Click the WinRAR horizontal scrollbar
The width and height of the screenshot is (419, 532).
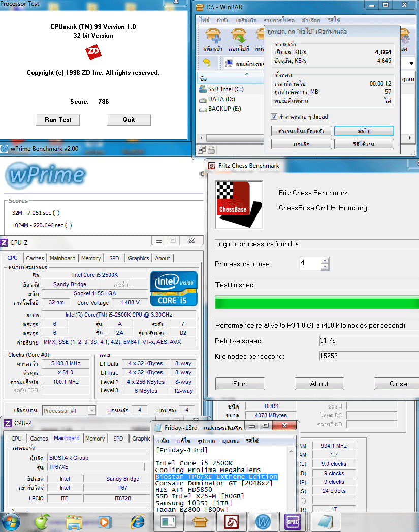(235, 138)
